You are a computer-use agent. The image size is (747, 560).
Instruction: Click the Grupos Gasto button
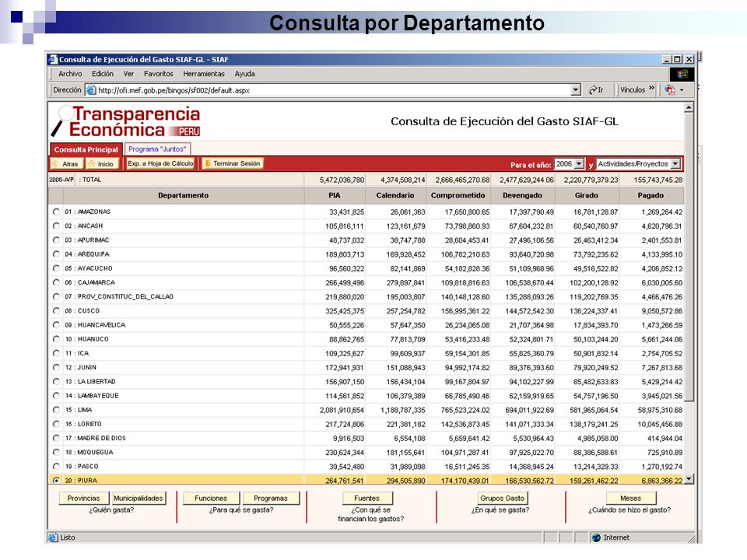(x=502, y=498)
